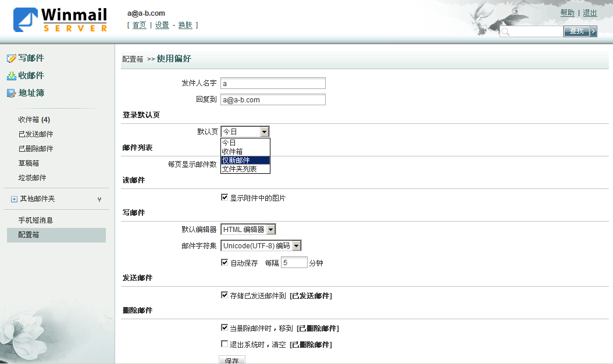Click 收邮件 link
613x364 pixels.
(x=31, y=76)
